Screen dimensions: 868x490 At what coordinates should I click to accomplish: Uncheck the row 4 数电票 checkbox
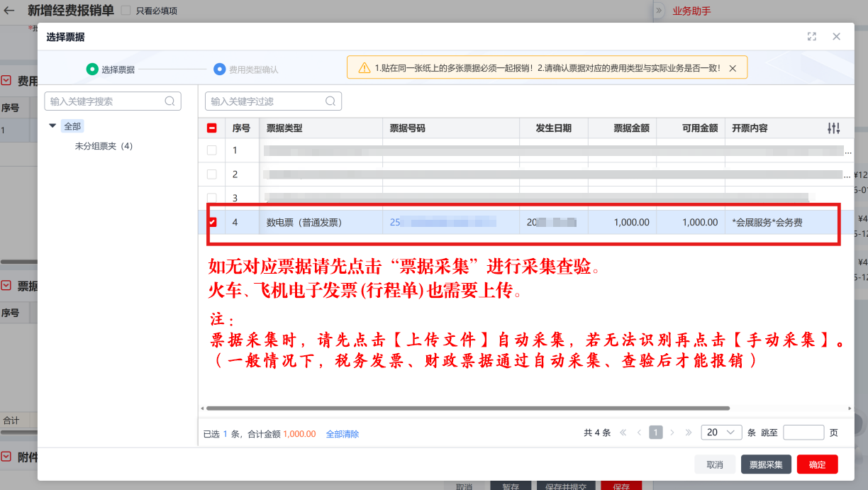pyautogui.click(x=212, y=222)
